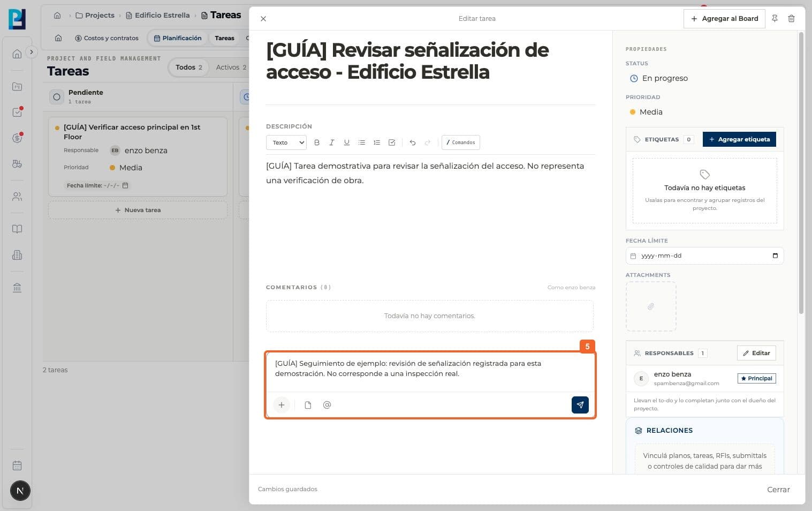Open the team people icon in sidebar
The width and height of the screenshot is (812, 511).
[17, 197]
